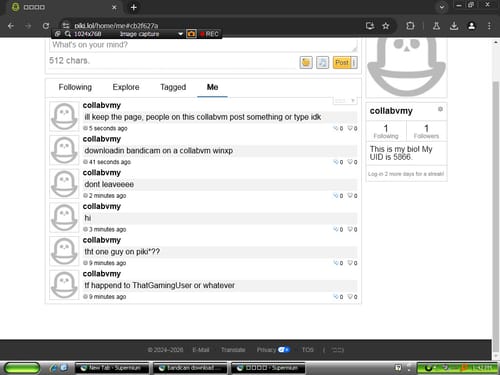Screen dimensions: 500x375
Task: Like the 'downloadin bandicam' post
Action: [352, 162]
